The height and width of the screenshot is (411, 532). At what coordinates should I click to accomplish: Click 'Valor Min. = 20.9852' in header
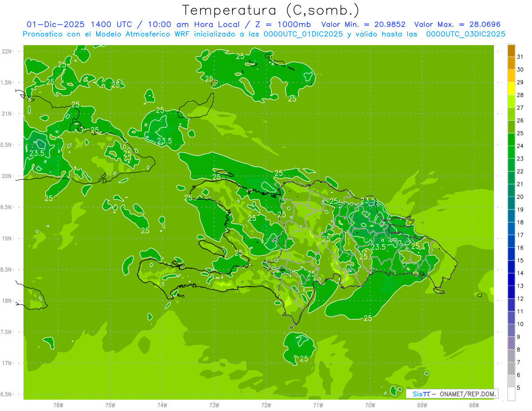[363, 24]
